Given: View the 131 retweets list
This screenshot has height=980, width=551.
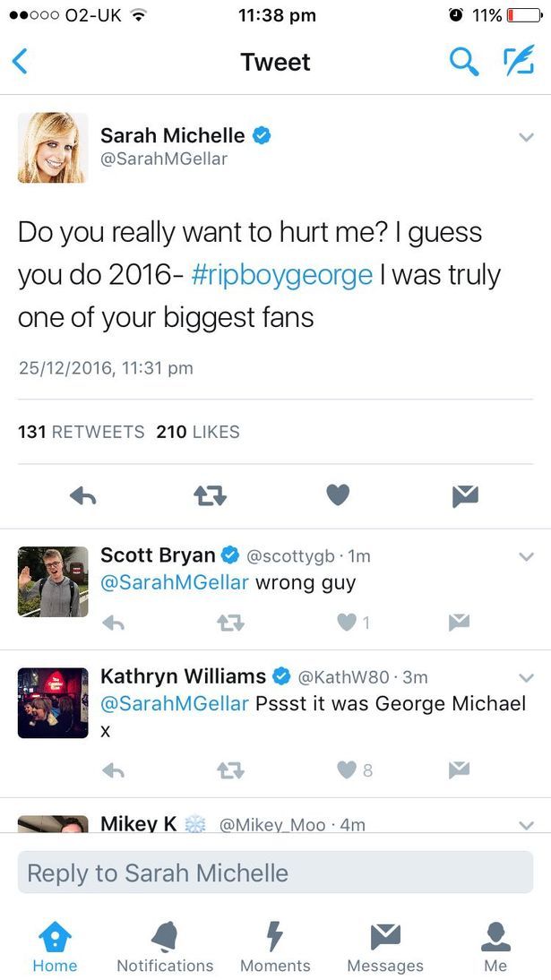Looking at the screenshot, I should [81, 432].
